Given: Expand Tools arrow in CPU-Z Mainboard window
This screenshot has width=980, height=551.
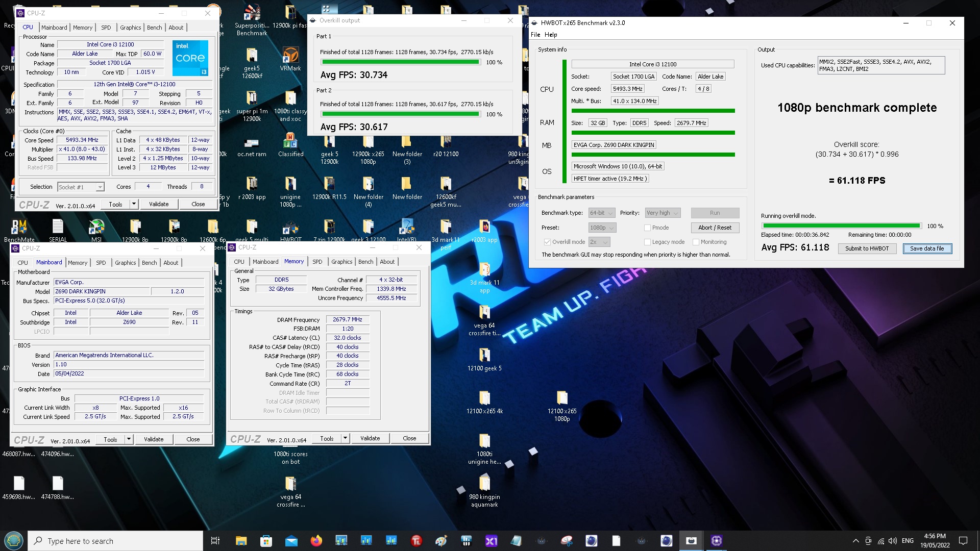Looking at the screenshot, I should pos(129,439).
